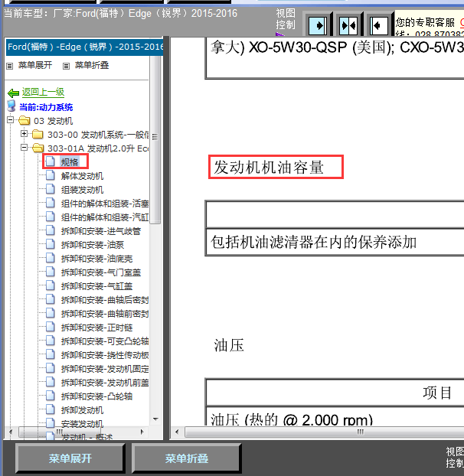Open 拆卸和安装-发动机固定 item

[104, 369]
